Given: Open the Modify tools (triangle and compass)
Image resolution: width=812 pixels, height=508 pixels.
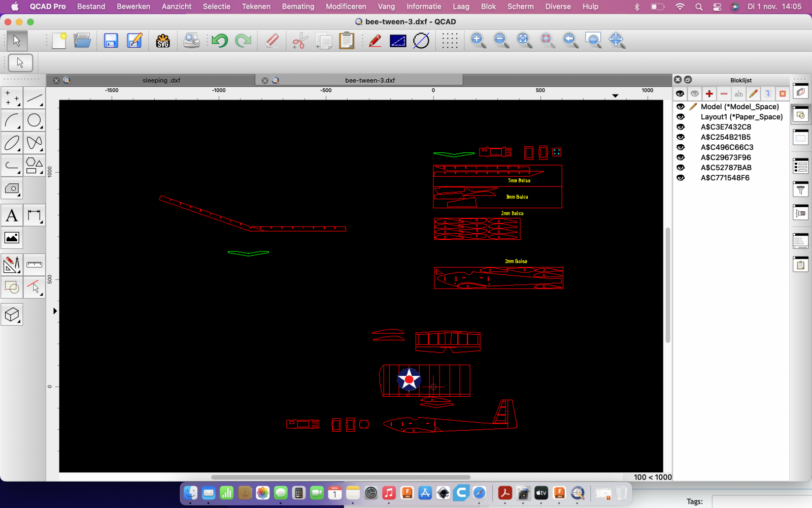Looking at the screenshot, I should pos(12,265).
